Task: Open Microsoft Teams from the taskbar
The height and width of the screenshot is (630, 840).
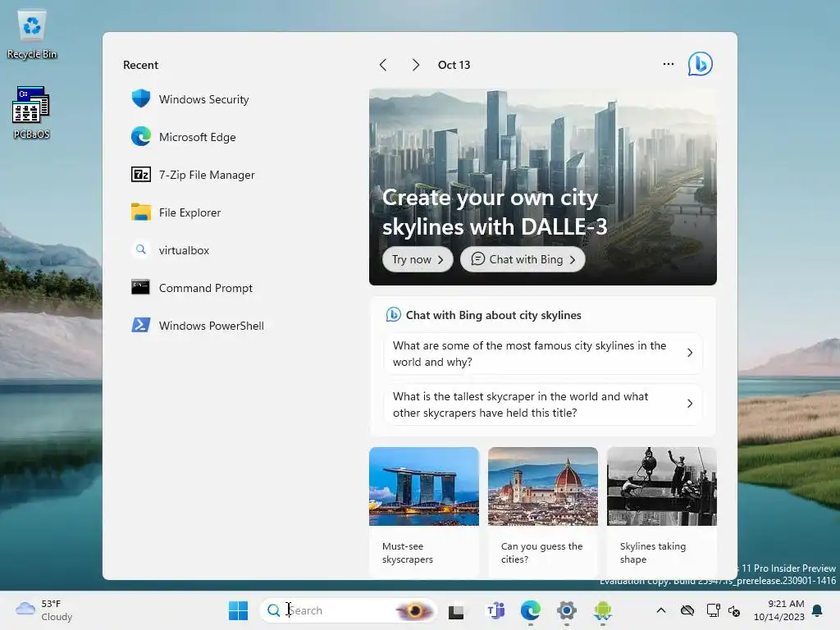Action: [x=495, y=610]
